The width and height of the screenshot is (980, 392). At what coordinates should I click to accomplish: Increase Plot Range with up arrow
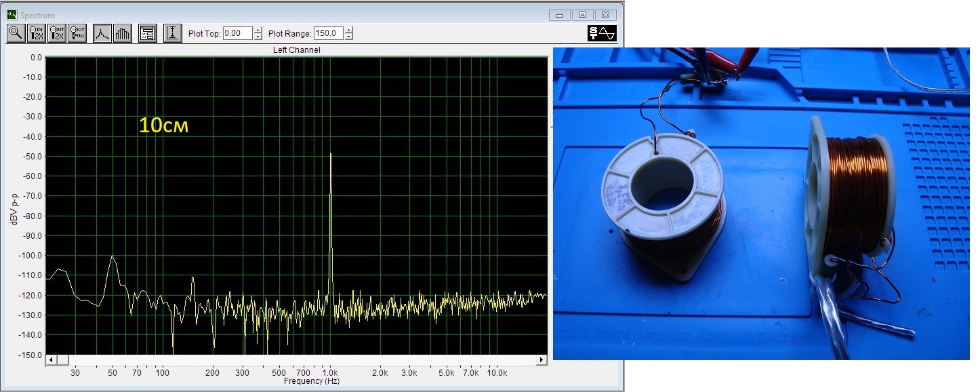348,30
